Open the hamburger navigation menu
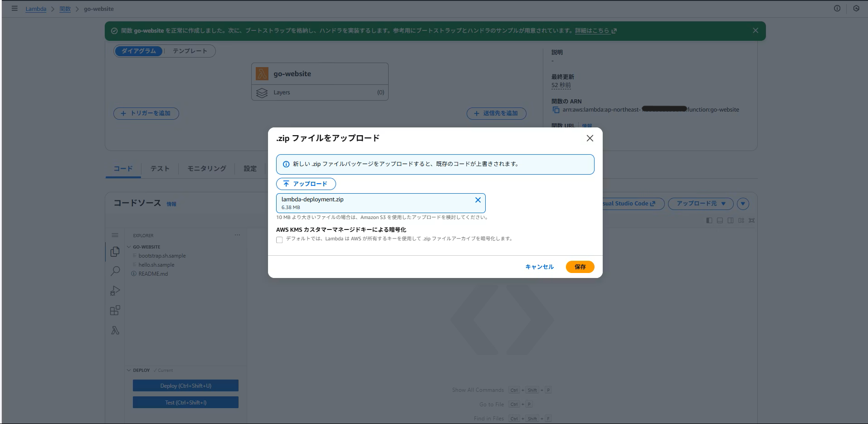The height and width of the screenshot is (424, 868). click(x=15, y=9)
